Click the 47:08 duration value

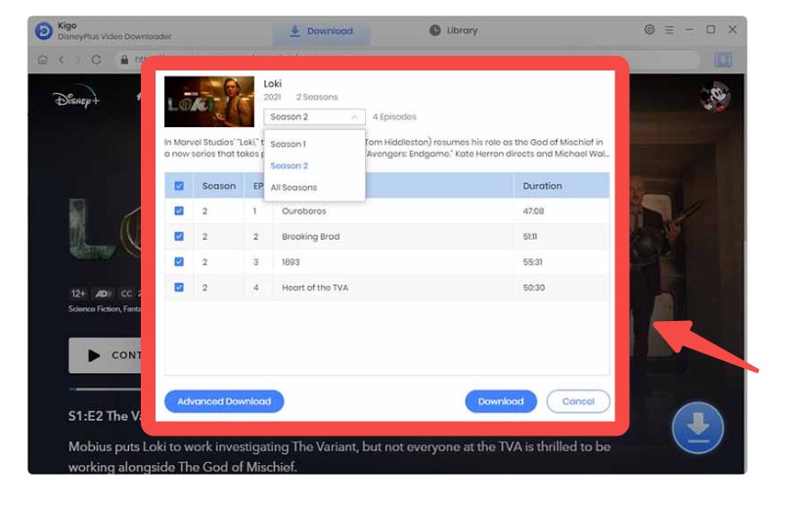[x=533, y=211]
